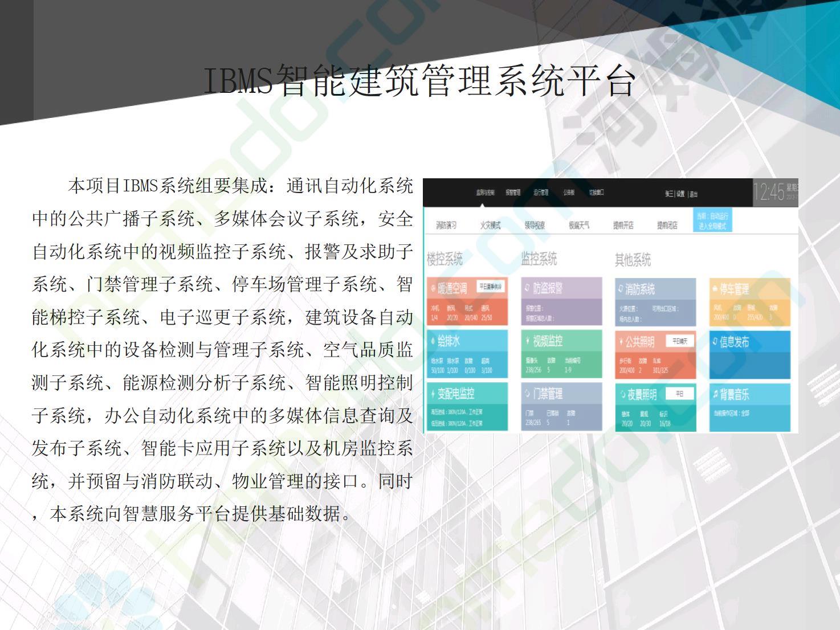The width and height of the screenshot is (840, 630).
Task: Select the 极端天气 mode tab
Action: (x=579, y=226)
